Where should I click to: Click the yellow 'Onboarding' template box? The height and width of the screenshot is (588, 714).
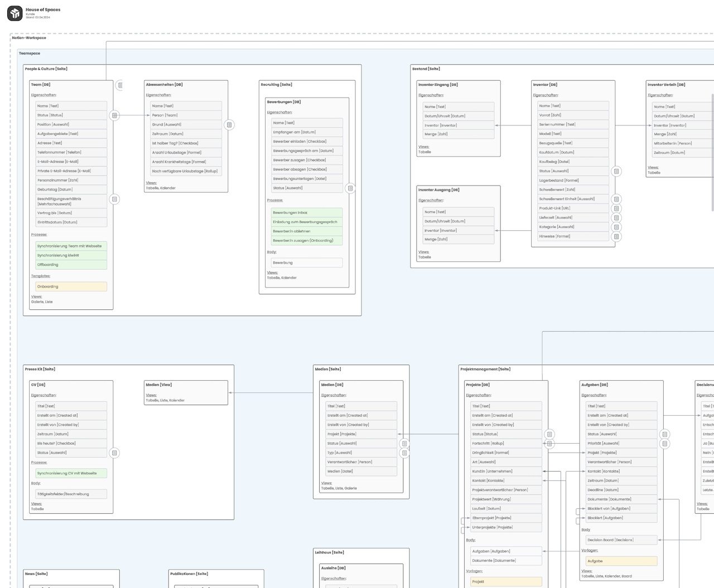tap(71, 286)
